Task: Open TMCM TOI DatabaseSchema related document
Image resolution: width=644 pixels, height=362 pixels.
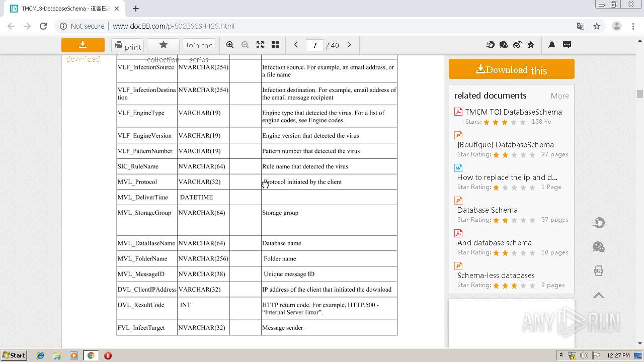Action: click(x=513, y=112)
